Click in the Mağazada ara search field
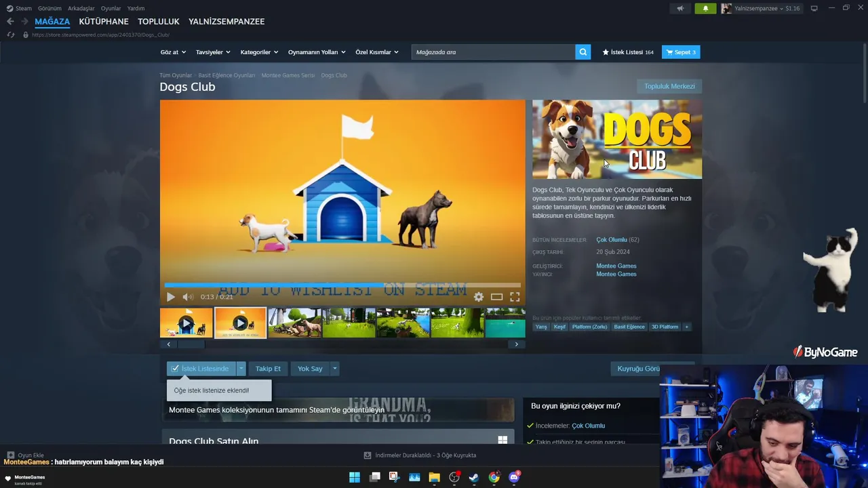Viewport: 868px width, 488px height. (493, 52)
